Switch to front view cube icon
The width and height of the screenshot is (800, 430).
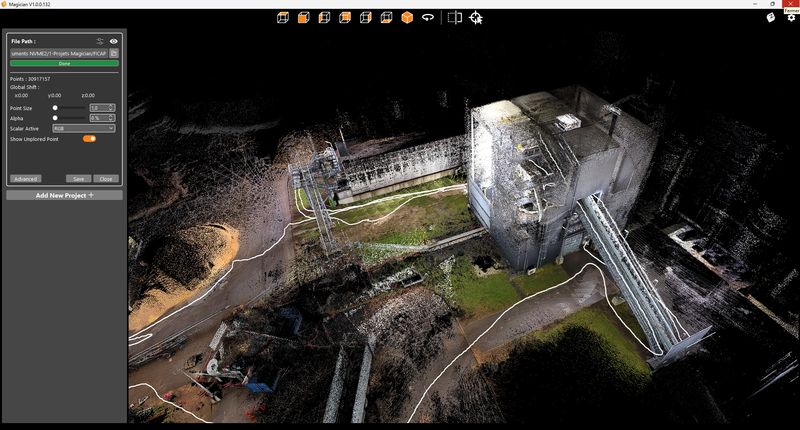(x=304, y=18)
